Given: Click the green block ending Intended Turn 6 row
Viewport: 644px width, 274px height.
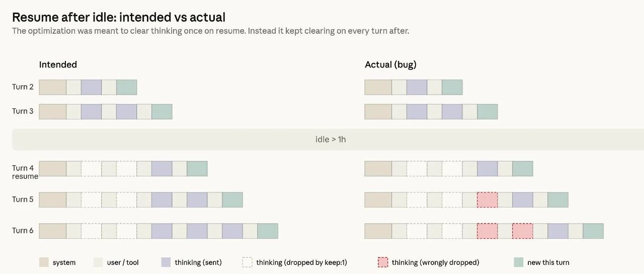Looking at the screenshot, I should click(x=268, y=231).
